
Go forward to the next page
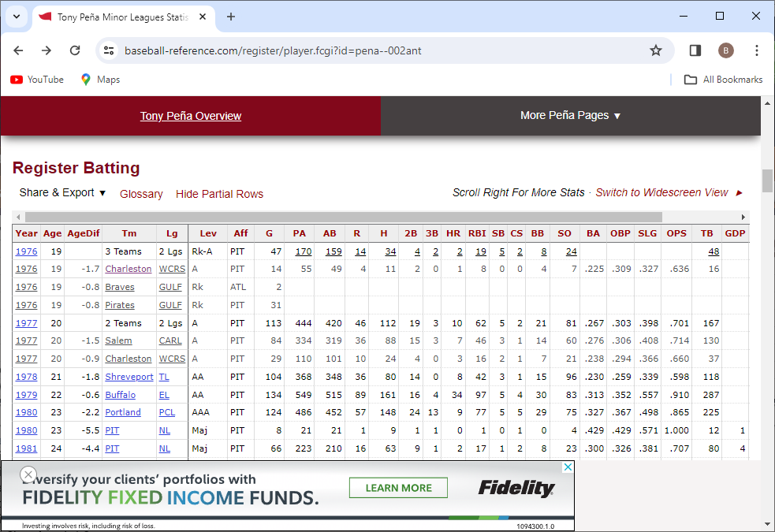[x=47, y=50]
